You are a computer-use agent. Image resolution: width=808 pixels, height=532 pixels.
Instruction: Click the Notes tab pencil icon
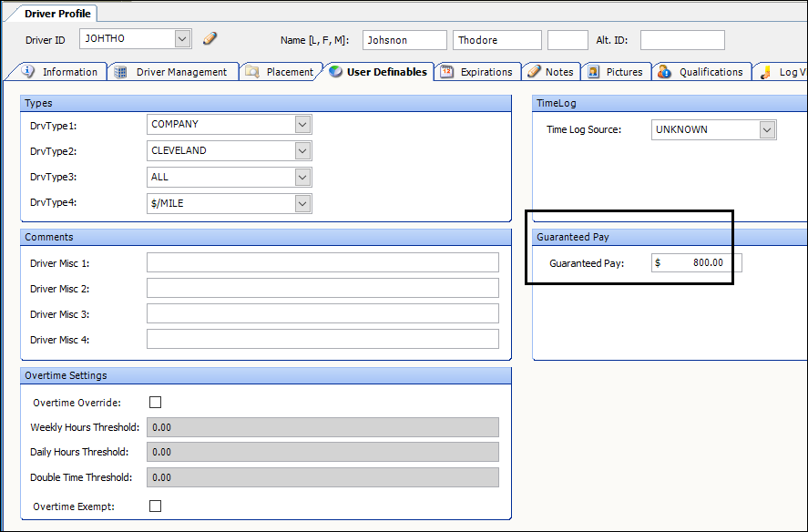click(534, 71)
